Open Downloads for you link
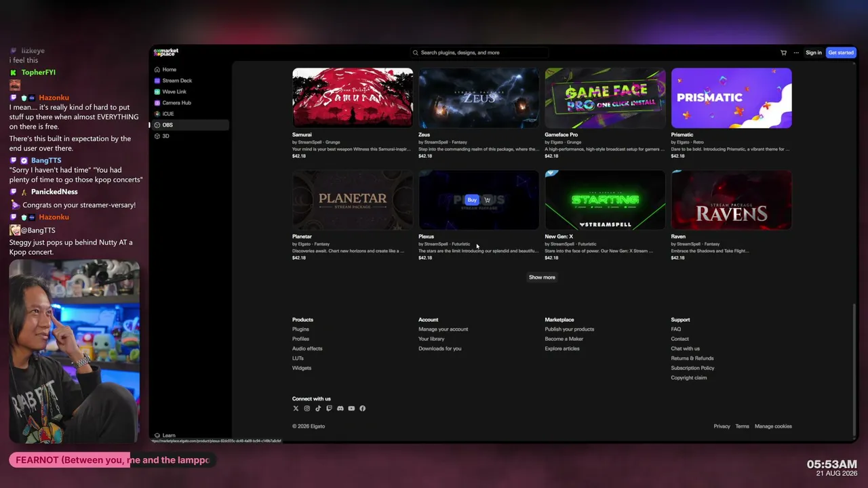The width and height of the screenshot is (868, 488). [440, 348]
